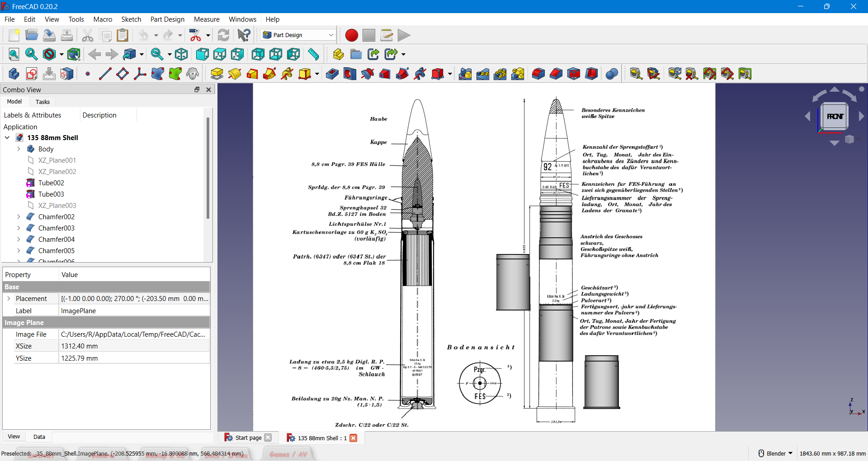The image size is (868, 461).
Task: Select the Revolution tool
Action: coord(235,74)
